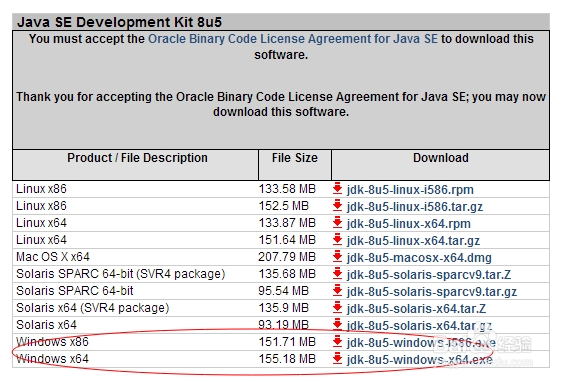Click red arrow icon for Windows x86 download
Screen dimensions: 564x382
(x=337, y=341)
